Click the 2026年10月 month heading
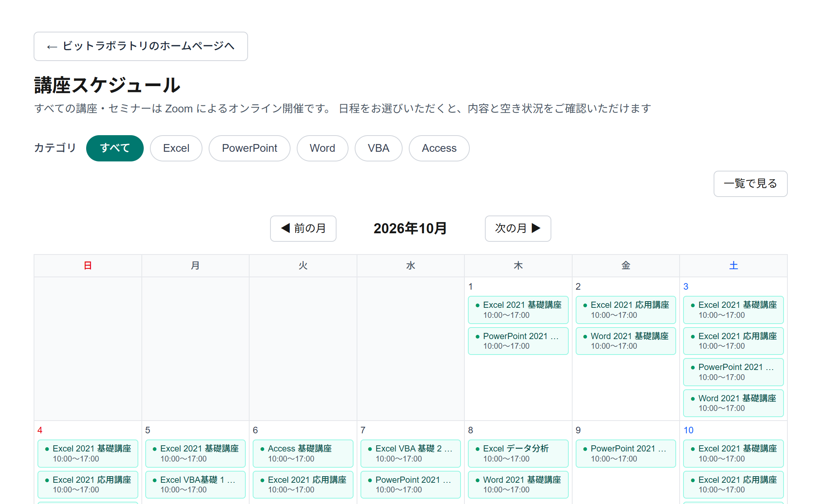This screenshot has height=504, width=816. 410,229
